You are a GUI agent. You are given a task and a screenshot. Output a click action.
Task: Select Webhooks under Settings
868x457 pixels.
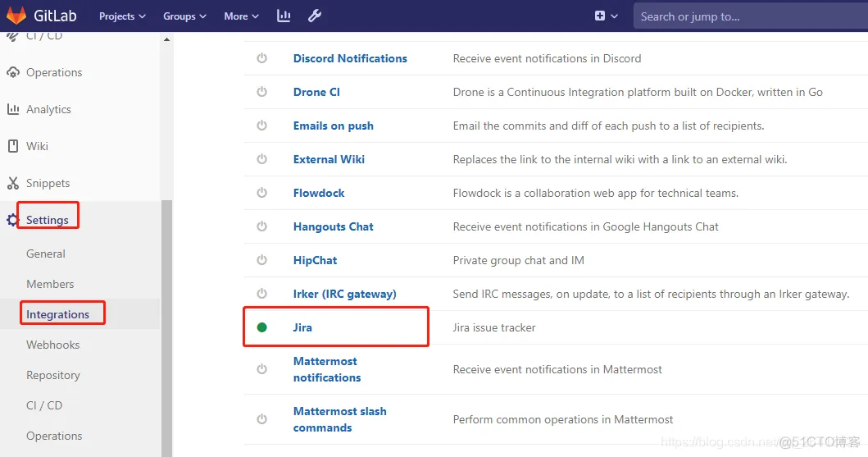point(53,345)
